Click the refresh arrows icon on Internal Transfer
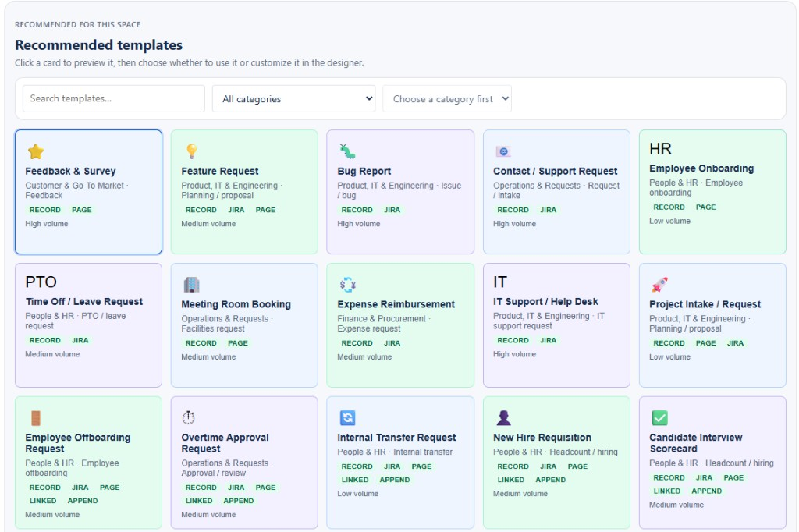The width and height of the screenshot is (799, 532). click(x=347, y=418)
